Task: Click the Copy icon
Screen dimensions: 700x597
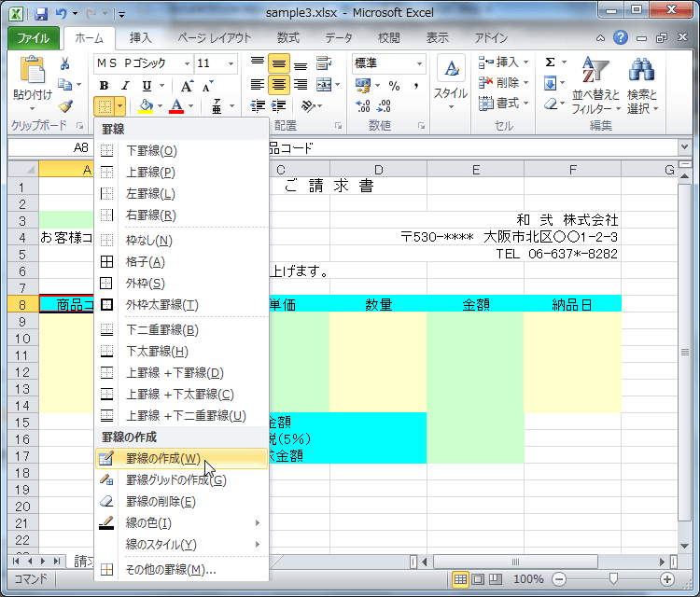Action: pos(65,84)
